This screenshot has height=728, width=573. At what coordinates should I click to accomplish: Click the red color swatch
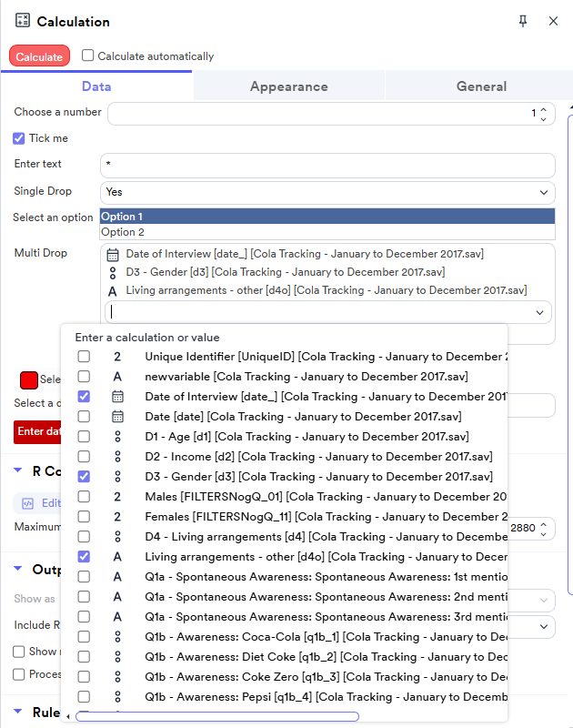tap(29, 379)
